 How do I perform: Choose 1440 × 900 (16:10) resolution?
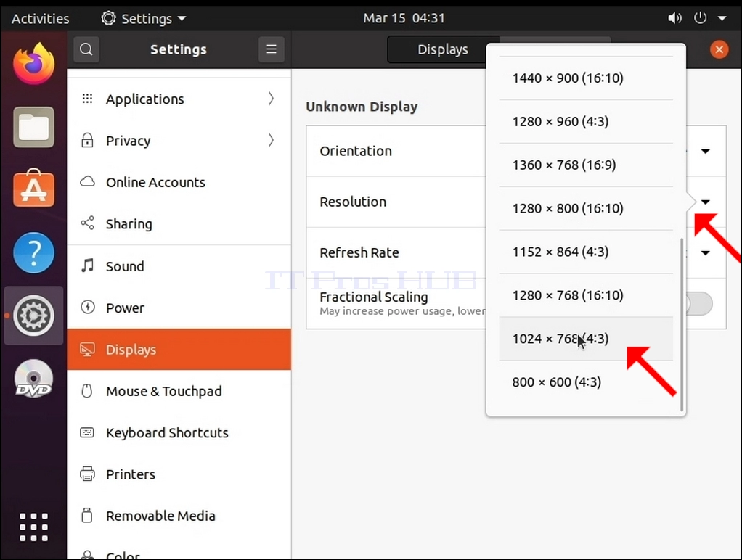click(586, 78)
